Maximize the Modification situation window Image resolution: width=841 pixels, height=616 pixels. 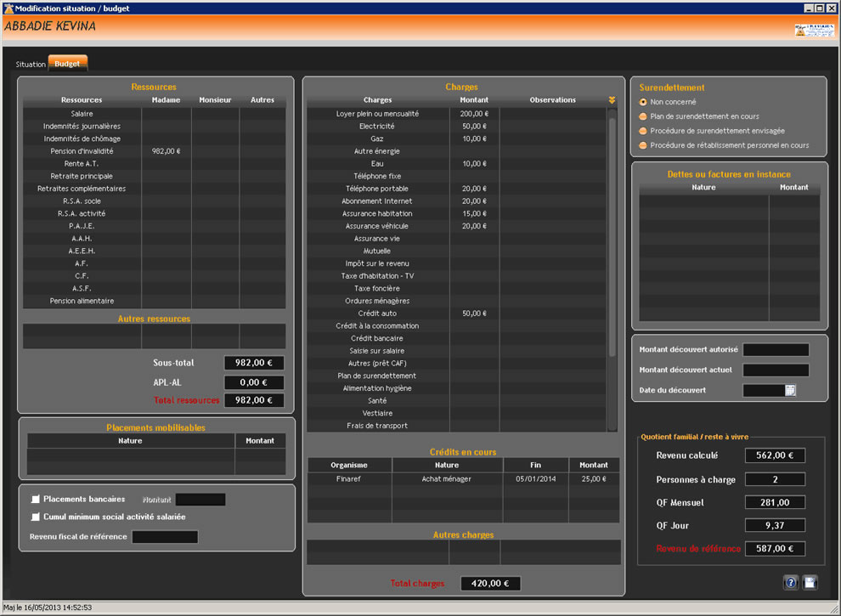tap(820, 8)
